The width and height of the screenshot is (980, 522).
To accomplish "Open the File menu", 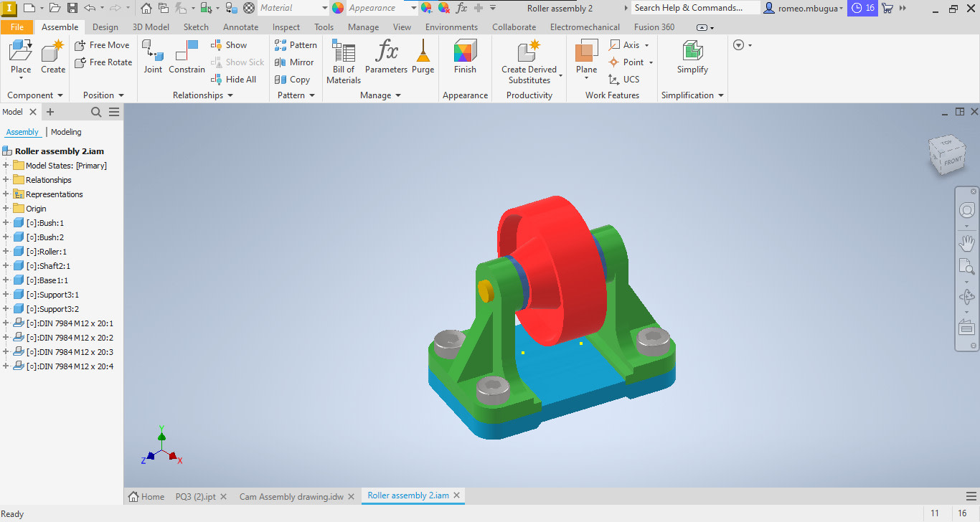I will click(x=17, y=27).
